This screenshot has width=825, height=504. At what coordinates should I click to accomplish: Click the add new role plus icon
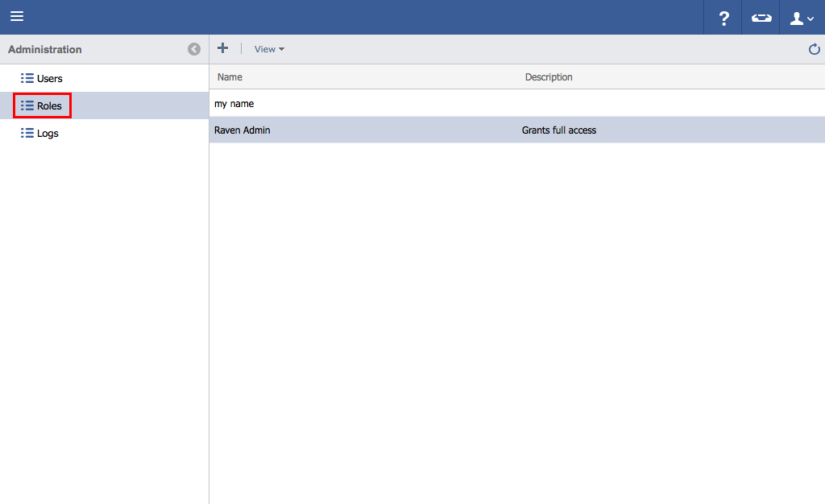[223, 48]
